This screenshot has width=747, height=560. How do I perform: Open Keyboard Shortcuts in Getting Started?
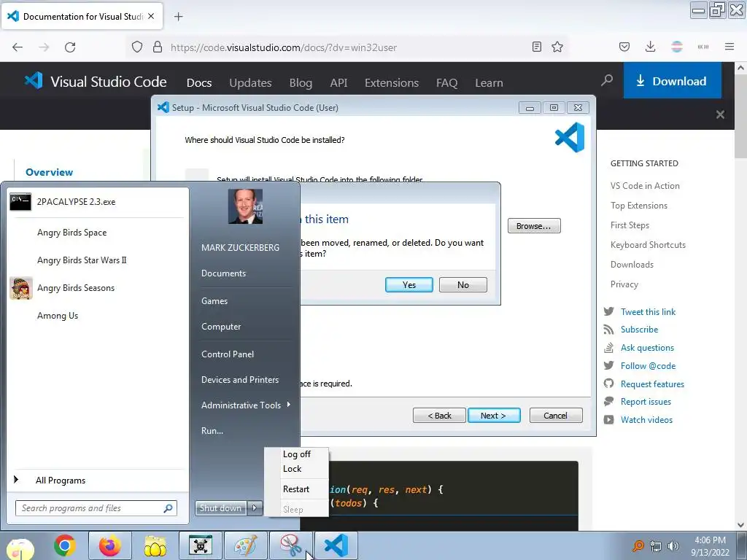[648, 245]
